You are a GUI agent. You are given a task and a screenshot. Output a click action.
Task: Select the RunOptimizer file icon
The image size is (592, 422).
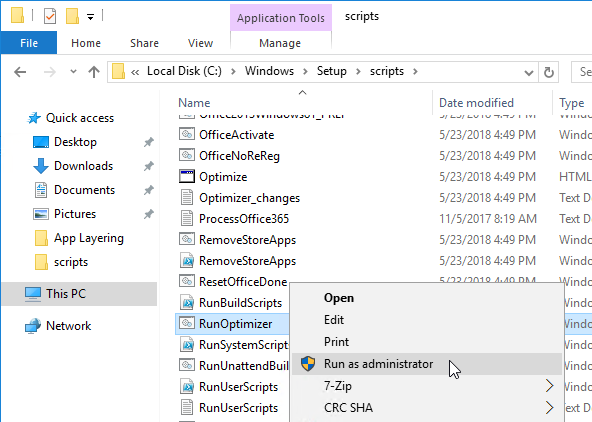tap(187, 323)
